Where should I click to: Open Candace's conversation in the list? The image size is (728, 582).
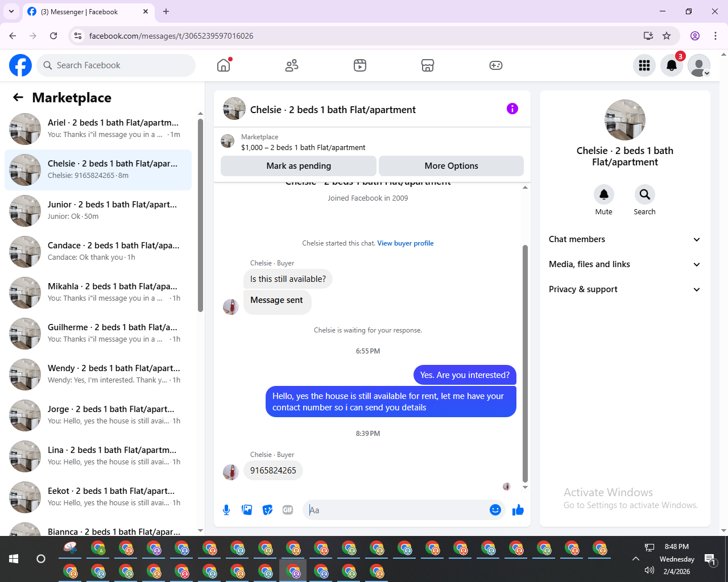click(x=98, y=252)
